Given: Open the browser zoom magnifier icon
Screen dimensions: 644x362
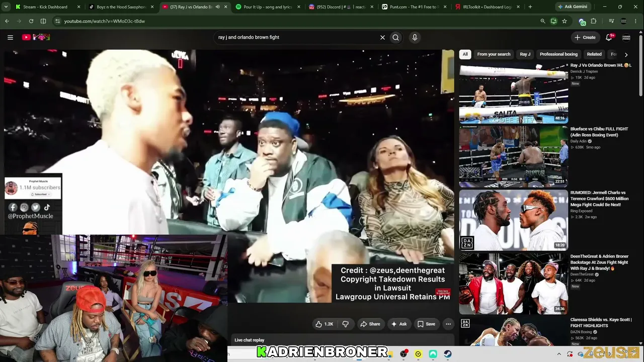Looking at the screenshot, I should (x=542, y=21).
